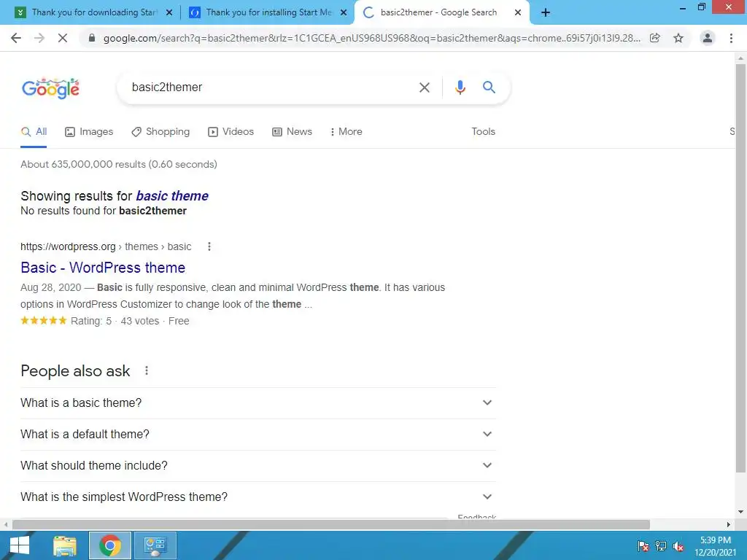Viewport: 747px width, 560px height.
Task: Click the Chrome taskbar icon
Action: [110, 545]
